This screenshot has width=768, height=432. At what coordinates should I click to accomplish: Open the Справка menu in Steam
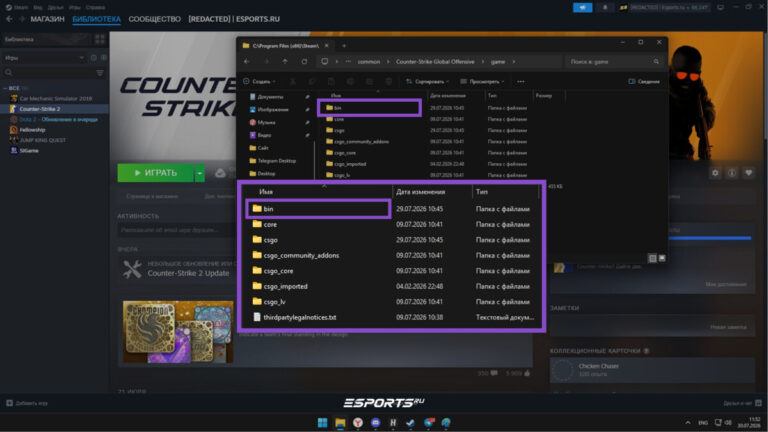(95, 7)
